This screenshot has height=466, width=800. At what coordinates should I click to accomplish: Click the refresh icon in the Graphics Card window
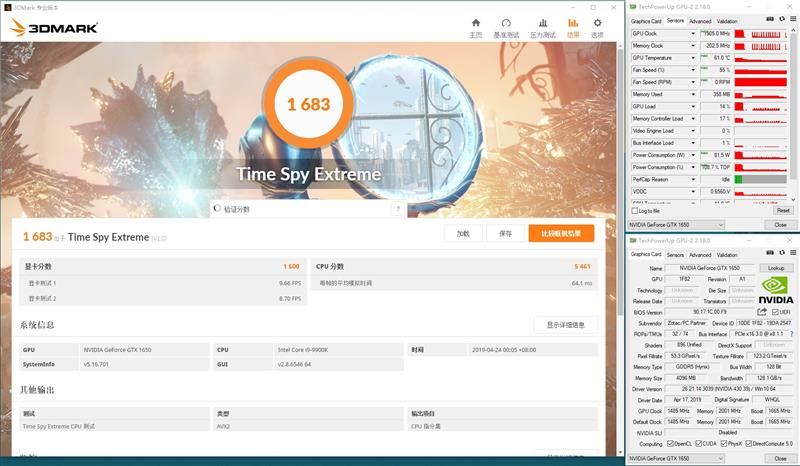pyautogui.click(x=782, y=253)
